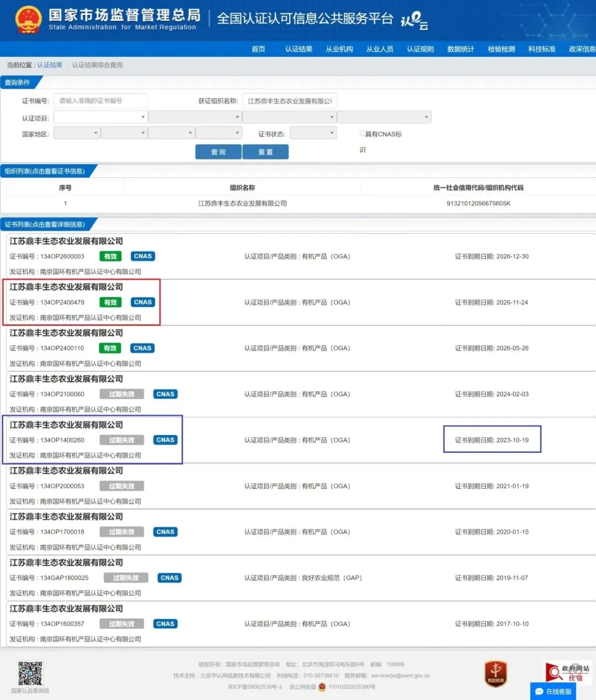Screen dimensions: 596x700
Task: Click the 认证结果 breadcrumb link
Action: point(50,65)
